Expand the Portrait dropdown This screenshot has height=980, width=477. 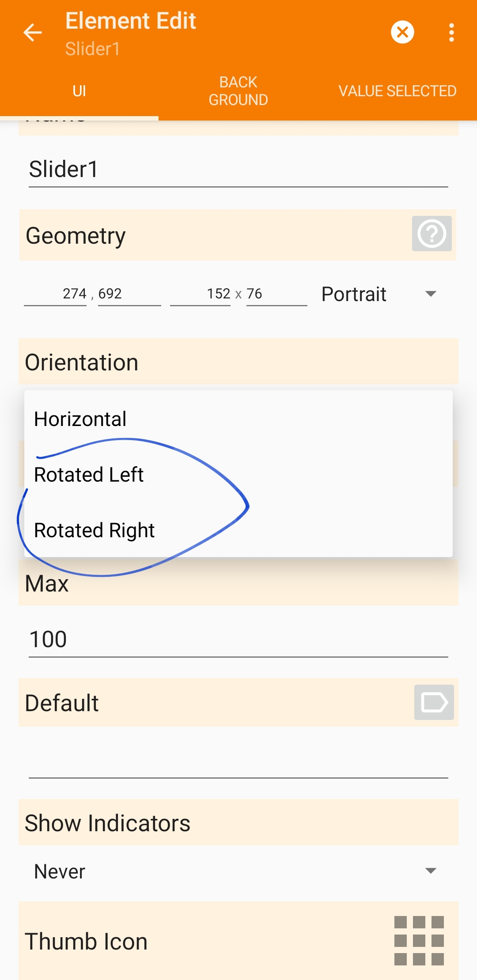click(x=379, y=294)
